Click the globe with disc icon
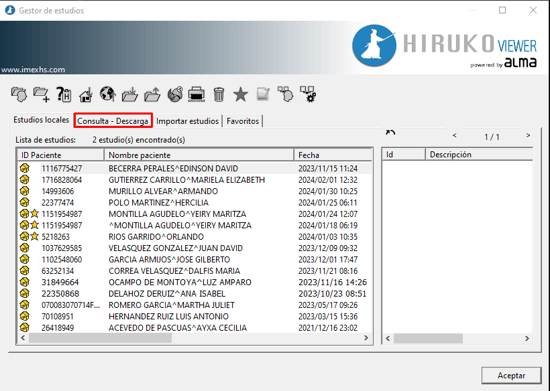This screenshot has height=391, width=550. (175, 94)
